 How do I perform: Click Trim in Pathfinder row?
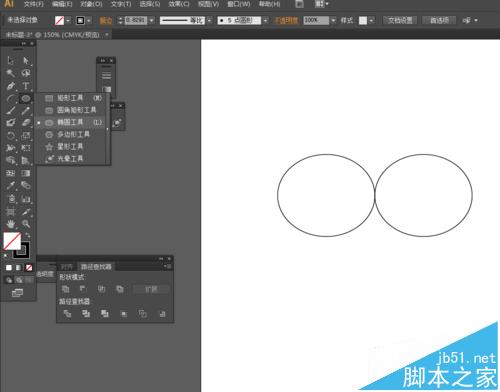[86, 314]
